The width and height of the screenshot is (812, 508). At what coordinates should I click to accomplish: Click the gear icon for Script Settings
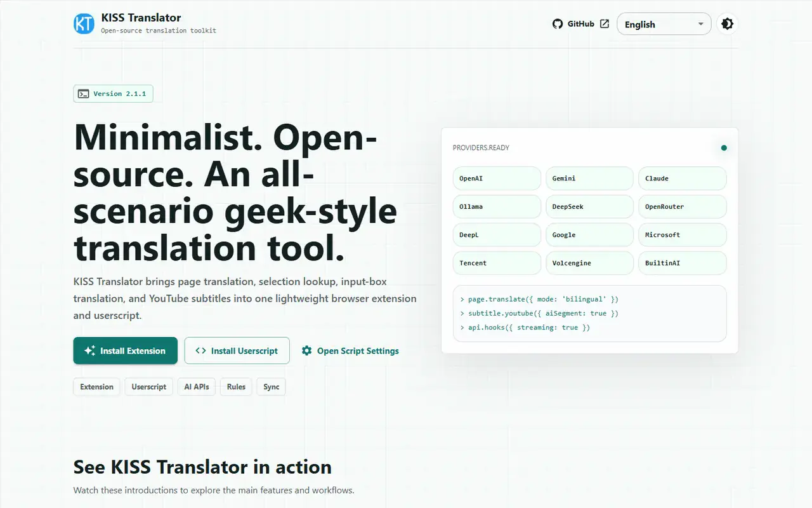point(307,351)
